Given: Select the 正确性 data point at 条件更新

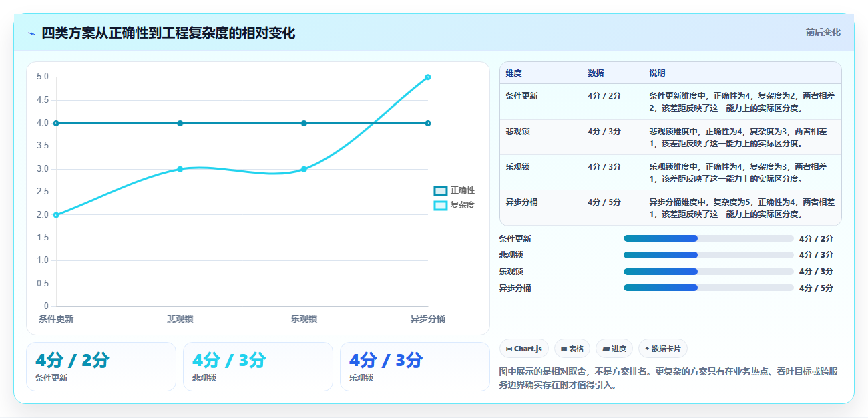Looking at the screenshot, I should point(56,123).
